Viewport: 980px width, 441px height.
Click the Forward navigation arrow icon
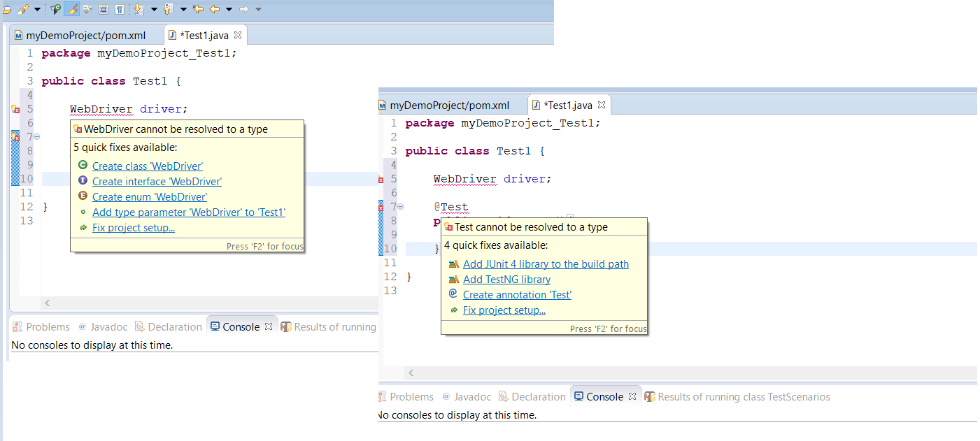(243, 9)
